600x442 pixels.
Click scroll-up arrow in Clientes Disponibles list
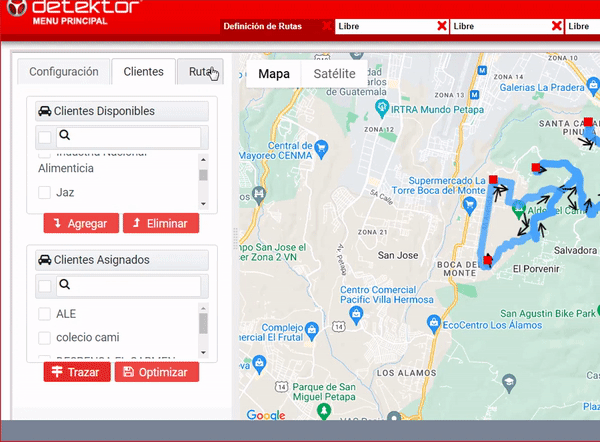click(x=203, y=159)
